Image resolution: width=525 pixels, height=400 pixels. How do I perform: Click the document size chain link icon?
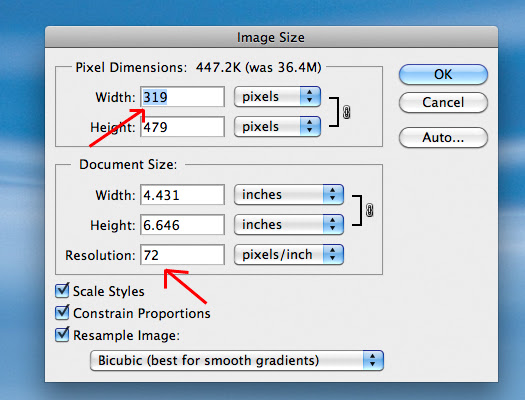(369, 210)
